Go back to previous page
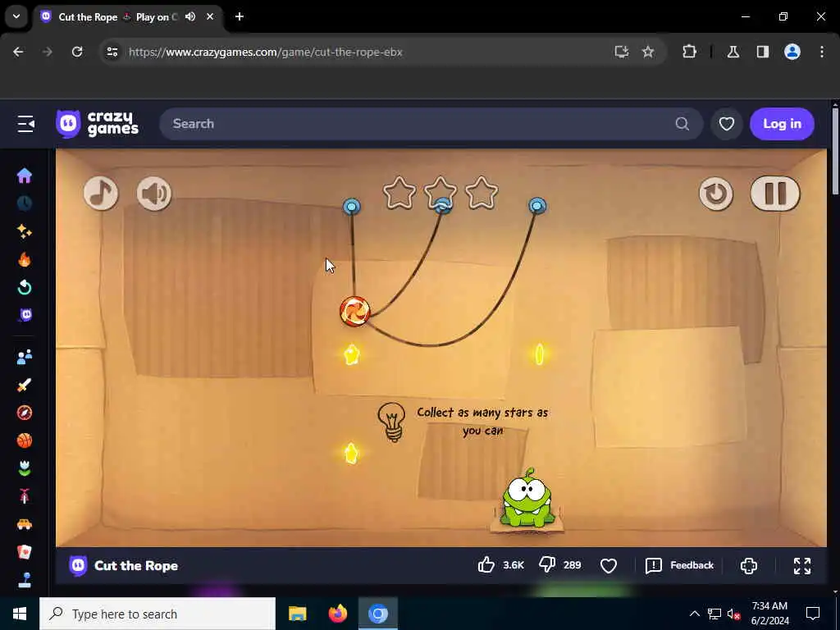This screenshot has width=840, height=630. pos(18,52)
